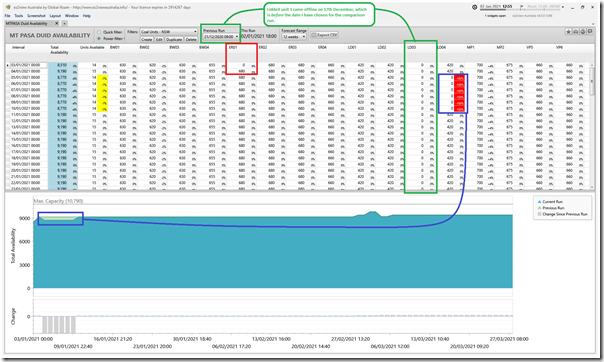604x362 pixels.
Task: Open the Forecast Range 12 weeks dropdown
Action: click(x=294, y=37)
